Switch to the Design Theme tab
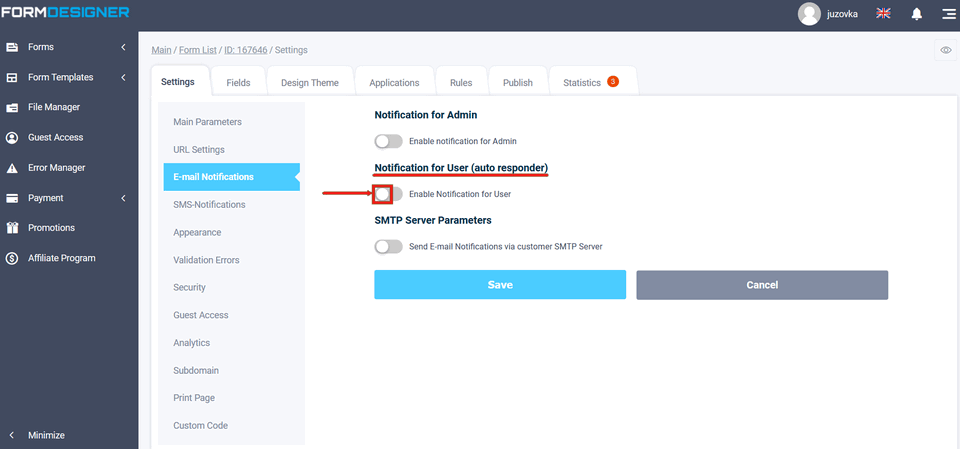This screenshot has height=449, width=960. [309, 83]
